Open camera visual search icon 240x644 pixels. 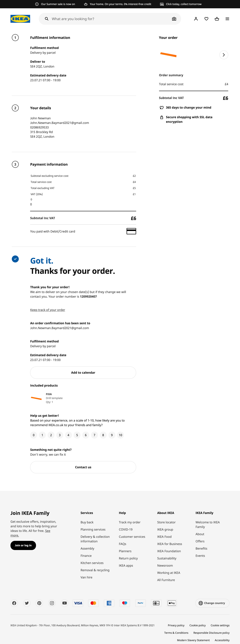click(x=174, y=19)
